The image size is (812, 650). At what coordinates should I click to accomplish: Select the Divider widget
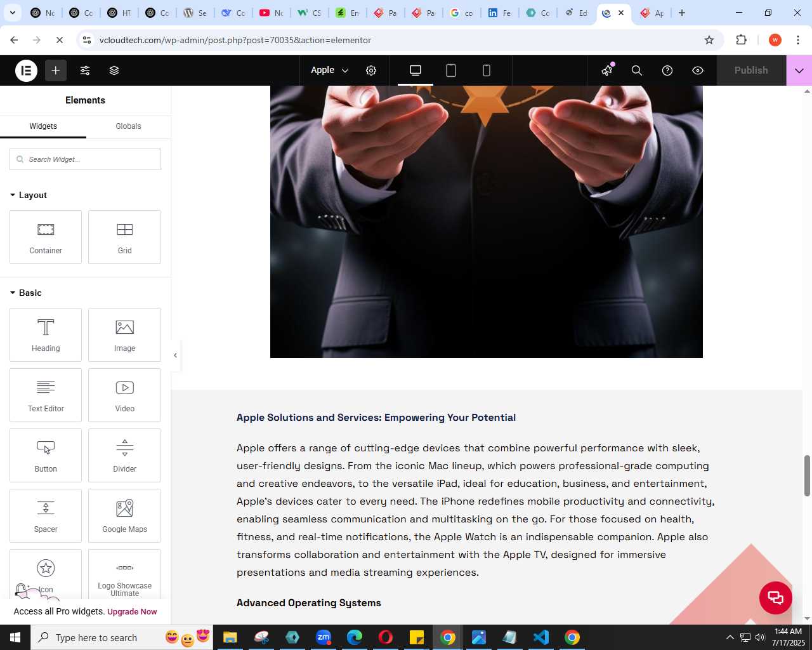(x=124, y=455)
